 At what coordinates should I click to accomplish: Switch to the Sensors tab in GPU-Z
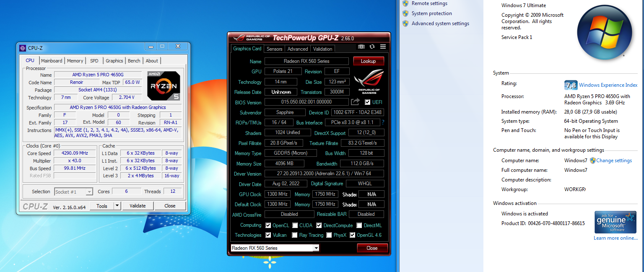pos(275,49)
